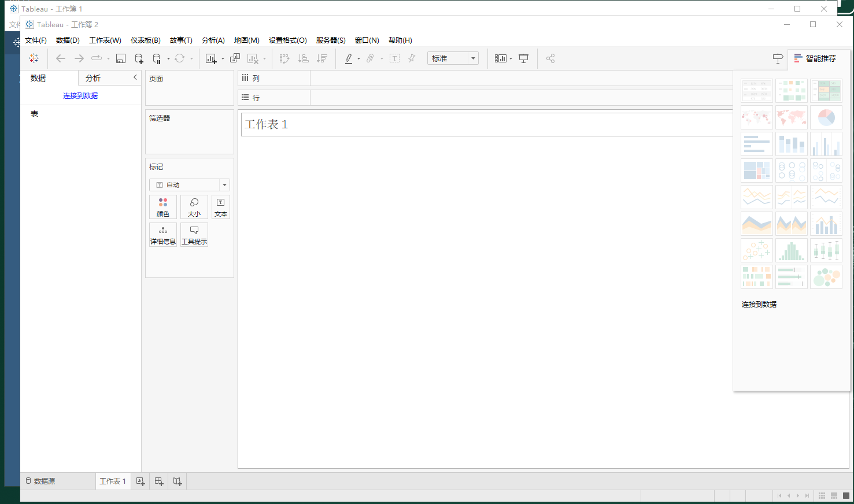Screen dimensions: 854x504
Task: Collapse the data pane with the chevron
Action: click(x=135, y=77)
